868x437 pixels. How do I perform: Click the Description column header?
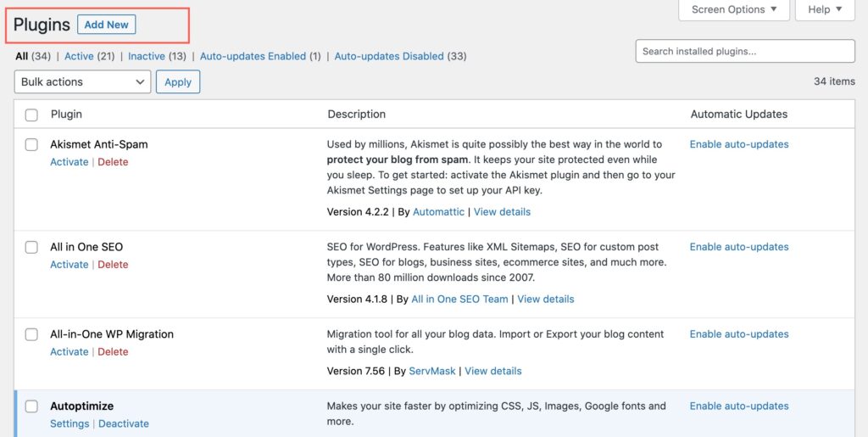click(357, 114)
